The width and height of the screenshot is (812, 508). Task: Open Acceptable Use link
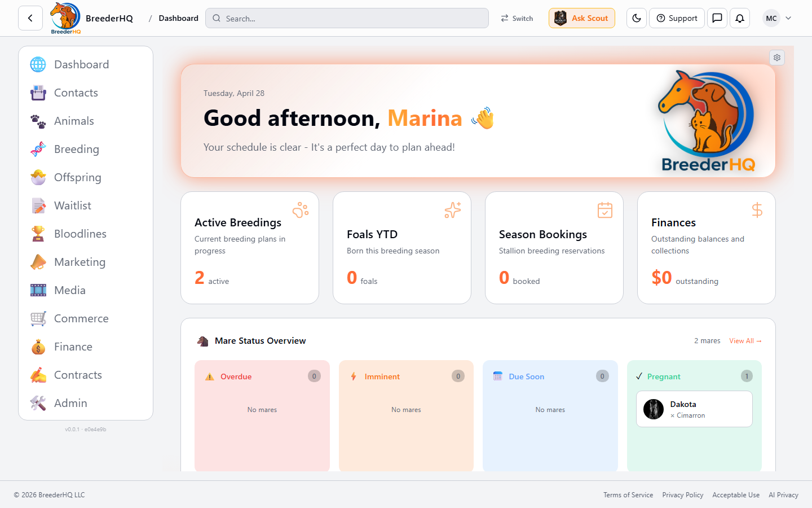736,495
